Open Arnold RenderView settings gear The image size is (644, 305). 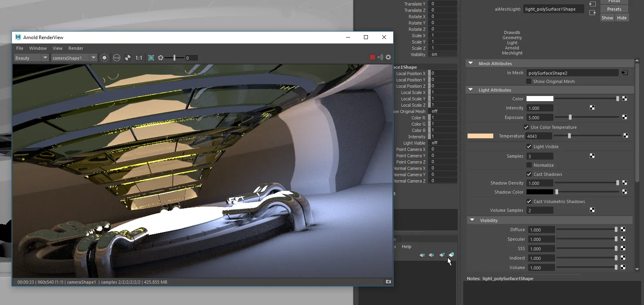click(388, 57)
